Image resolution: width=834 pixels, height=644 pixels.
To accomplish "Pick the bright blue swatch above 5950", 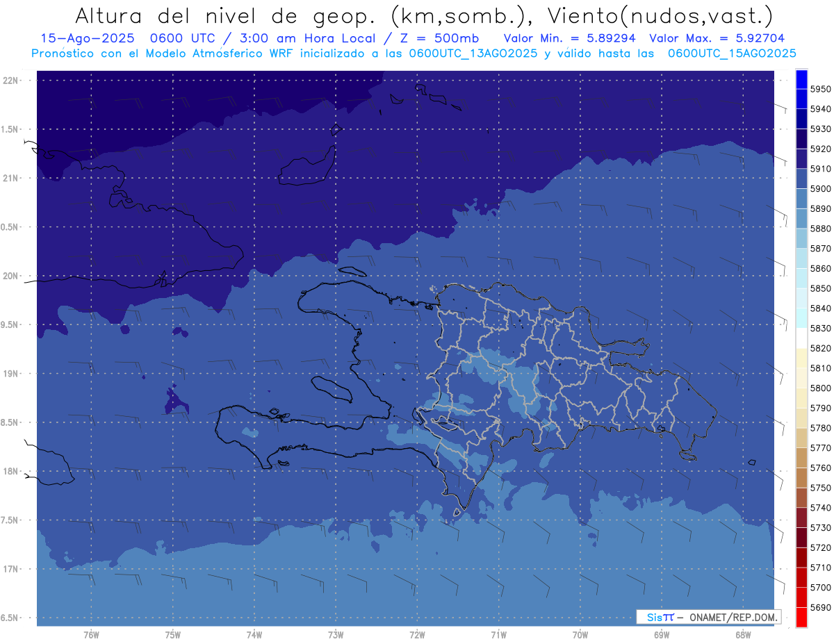I will [x=801, y=79].
